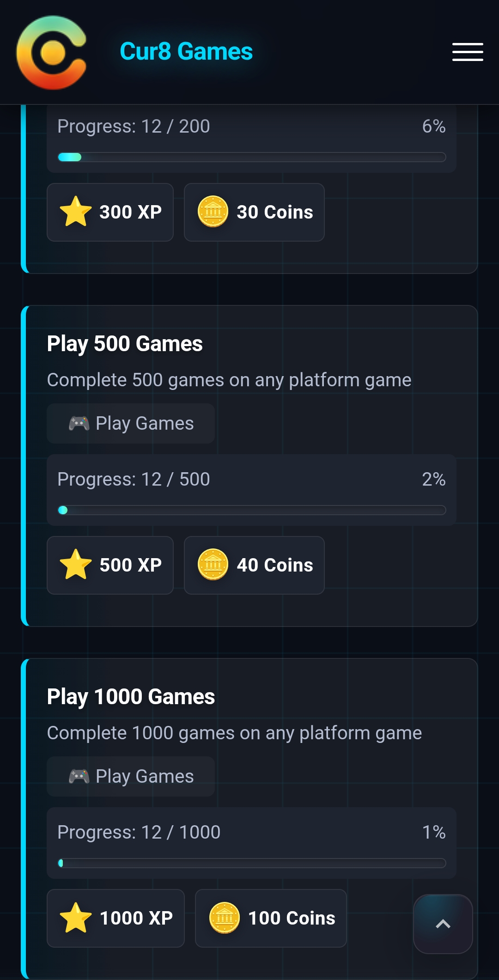Click the star icon beside 500 XP
The width and height of the screenshot is (499, 980).
76,565
